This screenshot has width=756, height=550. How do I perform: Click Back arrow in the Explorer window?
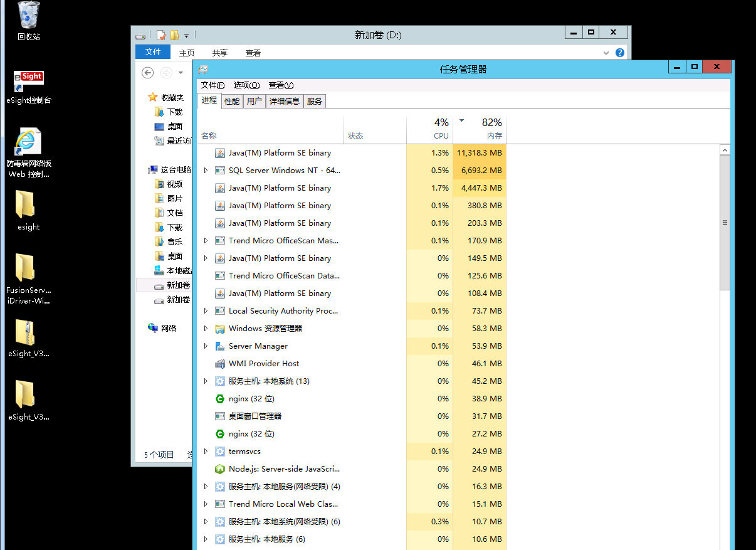(x=148, y=73)
